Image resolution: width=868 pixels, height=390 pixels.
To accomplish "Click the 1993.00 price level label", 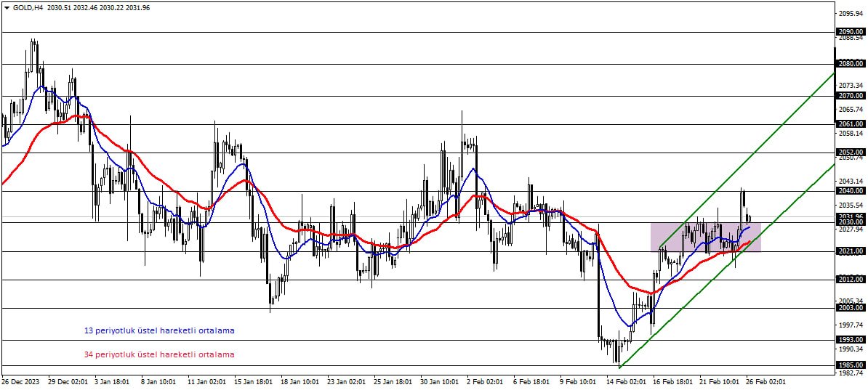I will point(851,340).
